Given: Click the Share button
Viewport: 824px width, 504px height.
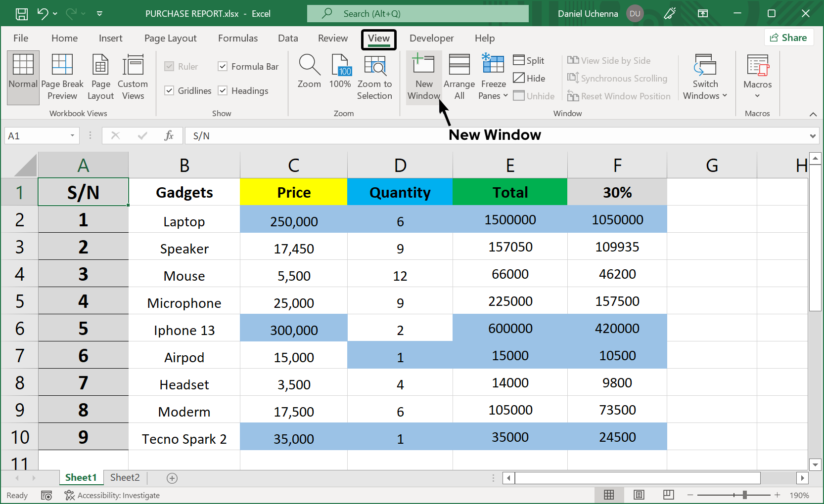Looking at the screenshot, I should click(788, 37).
